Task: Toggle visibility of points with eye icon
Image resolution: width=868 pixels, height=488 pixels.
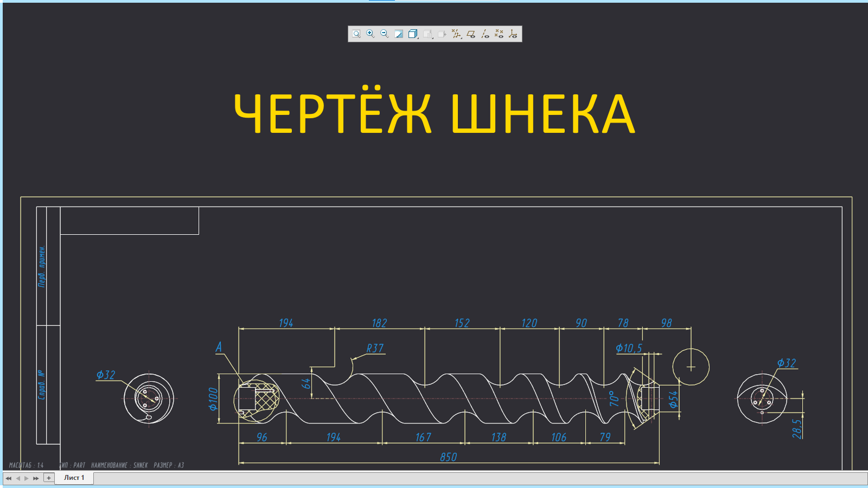Action: pyautogui.click(x=499, y=34)
